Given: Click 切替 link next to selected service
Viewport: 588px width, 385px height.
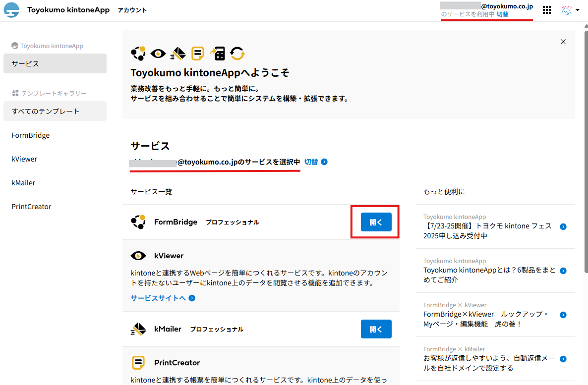Looking at the screenshot, I should click(311, 162).
